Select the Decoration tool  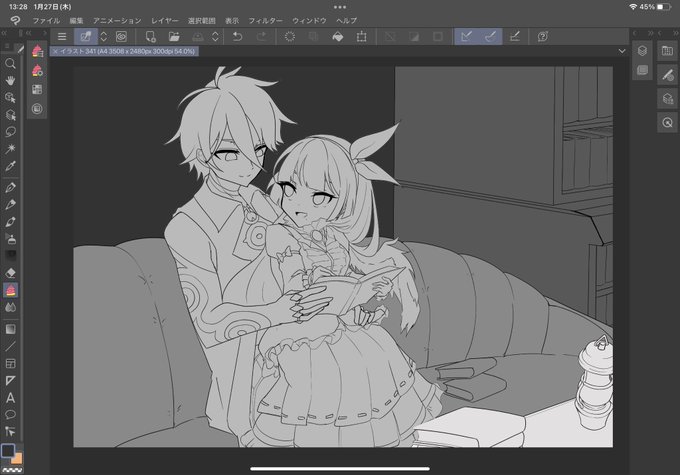click(10, 256)
